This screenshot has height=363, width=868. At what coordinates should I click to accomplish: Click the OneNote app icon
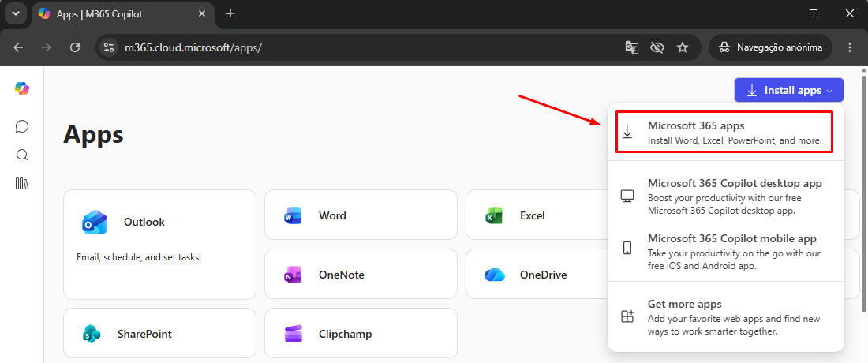click(x=292, y=275)
